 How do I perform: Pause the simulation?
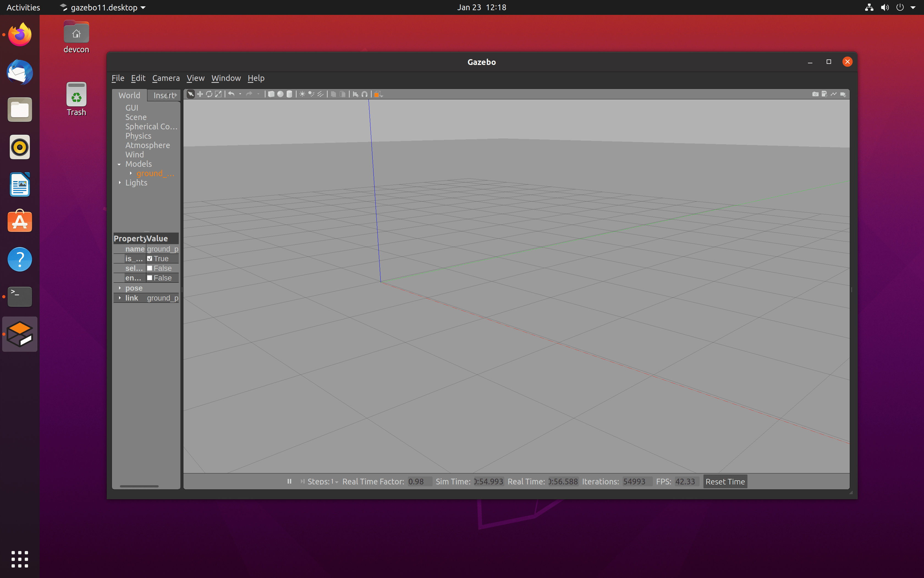click(289, 481)
